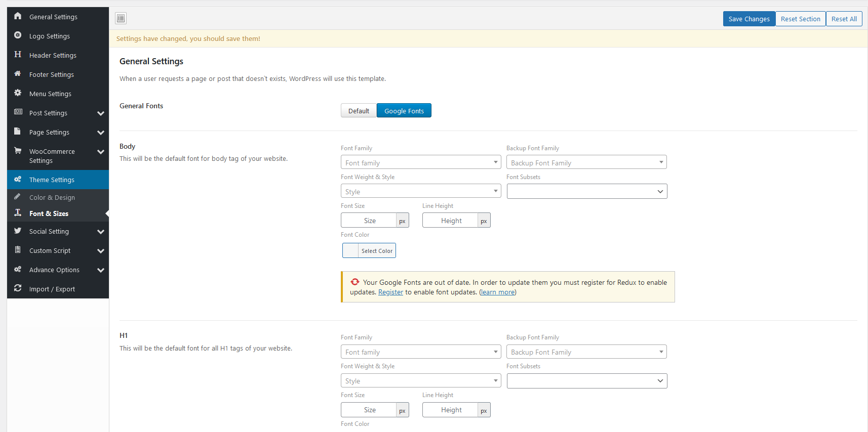Click the Menu Settings gear icon
The height and width of the screenshot is (432, 868).
(x=18, y=93)
